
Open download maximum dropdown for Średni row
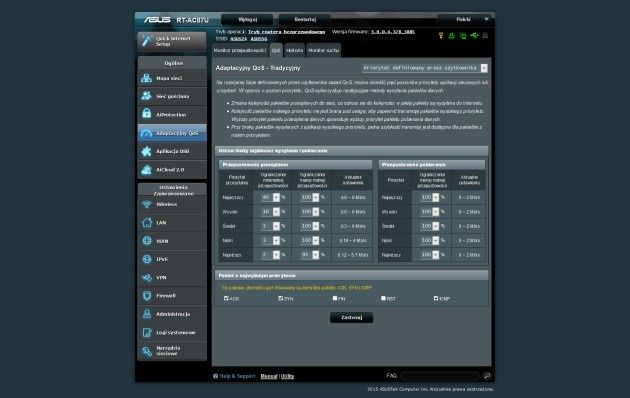[430, 226]
